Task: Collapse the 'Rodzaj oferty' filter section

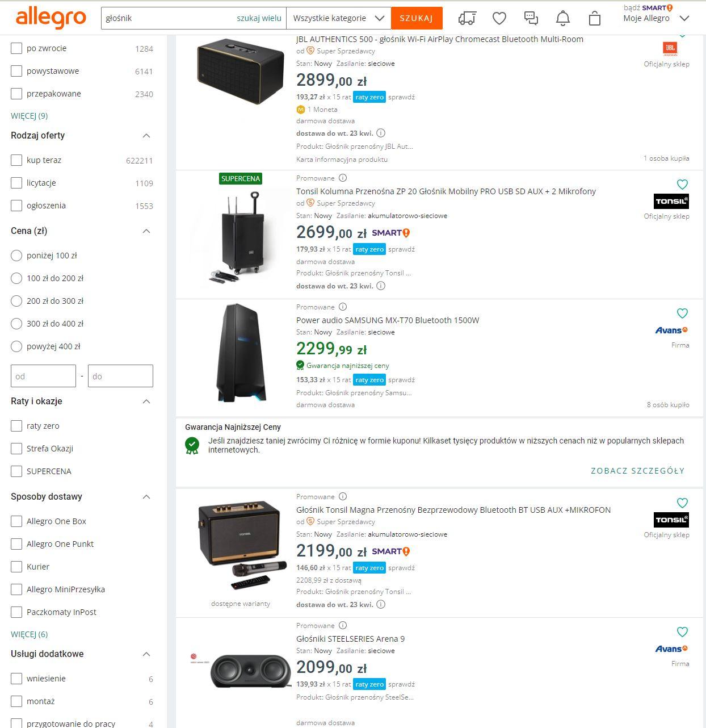Action: coord(146,136)
